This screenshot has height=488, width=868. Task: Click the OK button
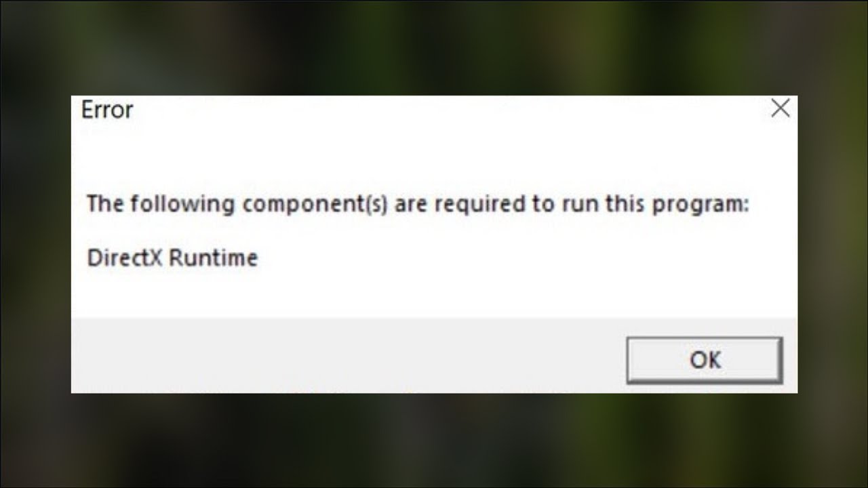705,360
